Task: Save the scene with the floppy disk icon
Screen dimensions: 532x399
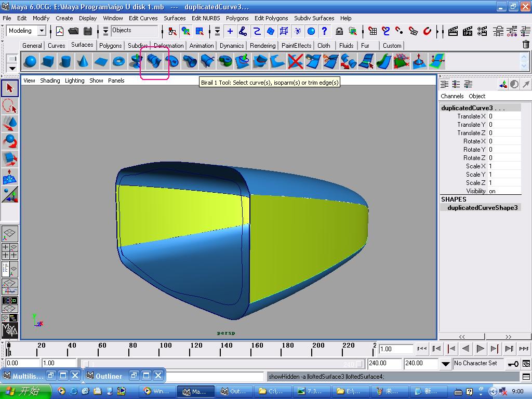Action: click(88, 31)
